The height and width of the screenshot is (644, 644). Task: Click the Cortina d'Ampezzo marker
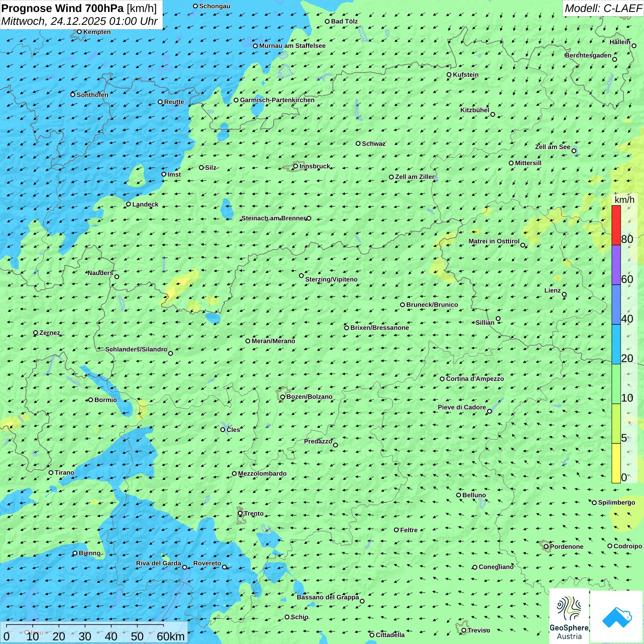click(x=443, y=379)
